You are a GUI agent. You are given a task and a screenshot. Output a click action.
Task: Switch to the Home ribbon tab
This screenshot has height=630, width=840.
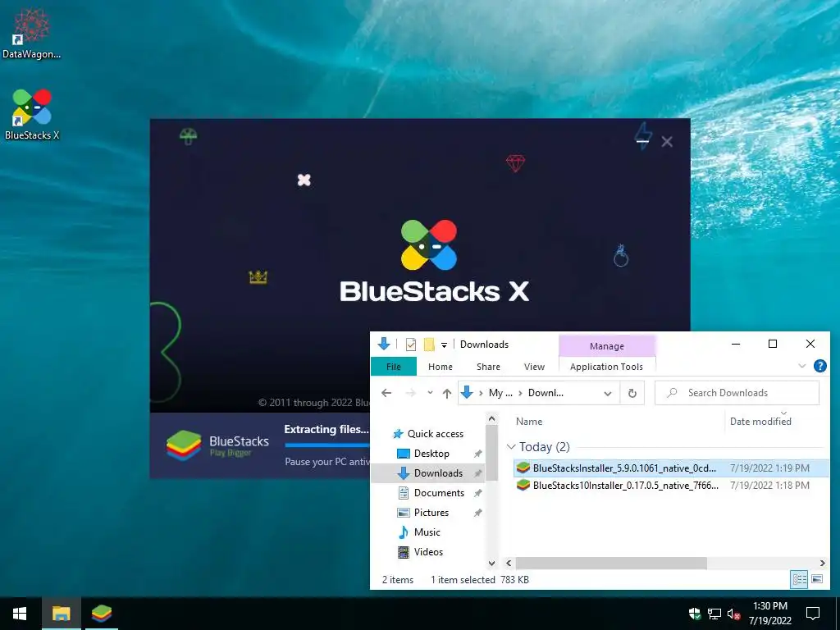[x=441, y=367]
